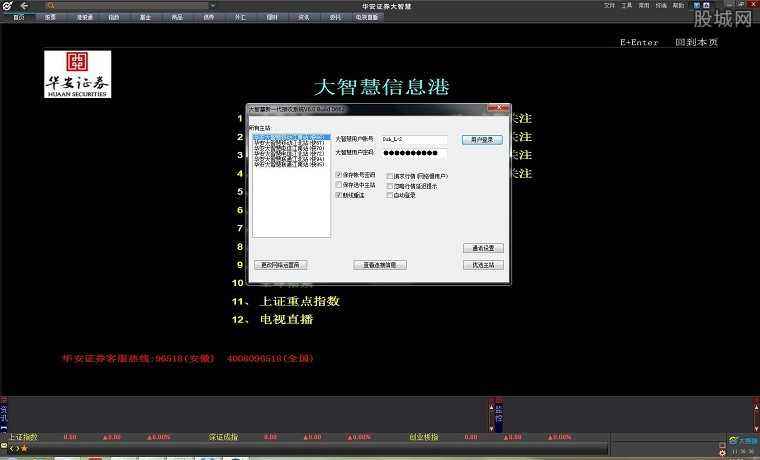The image size is (760, 460).
Task: Click the 大智慧用户密码 password field
Action: pyautogui.click(x=414, y=153)
